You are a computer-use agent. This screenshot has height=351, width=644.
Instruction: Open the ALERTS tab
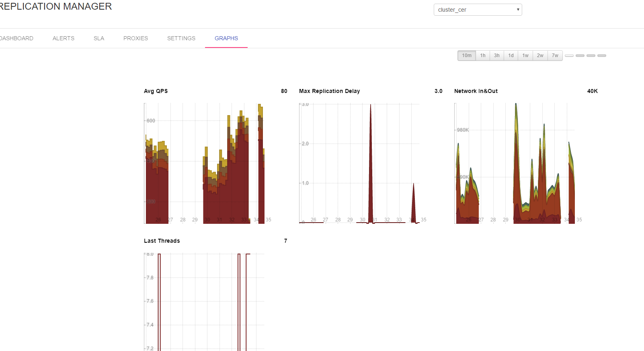[x=64, y=38]
